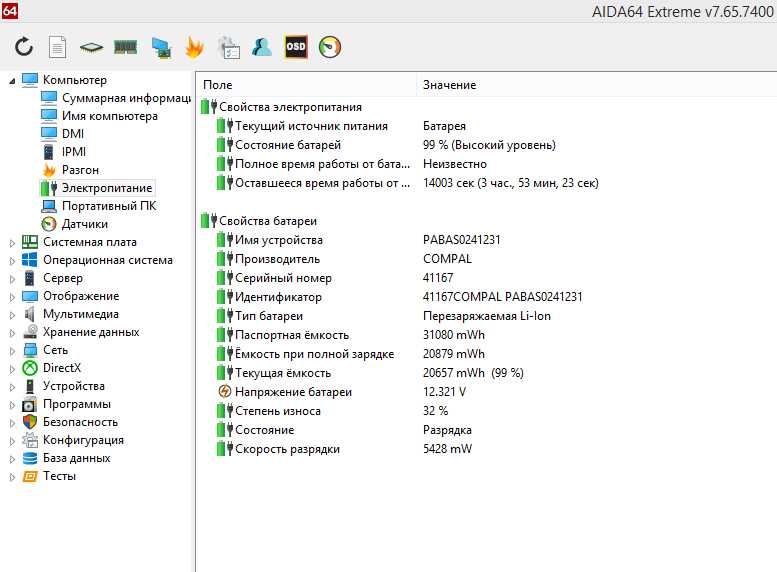Click the Поле column header
The image size is (777, 572).
pyautogui.click(x=306, y=85)
